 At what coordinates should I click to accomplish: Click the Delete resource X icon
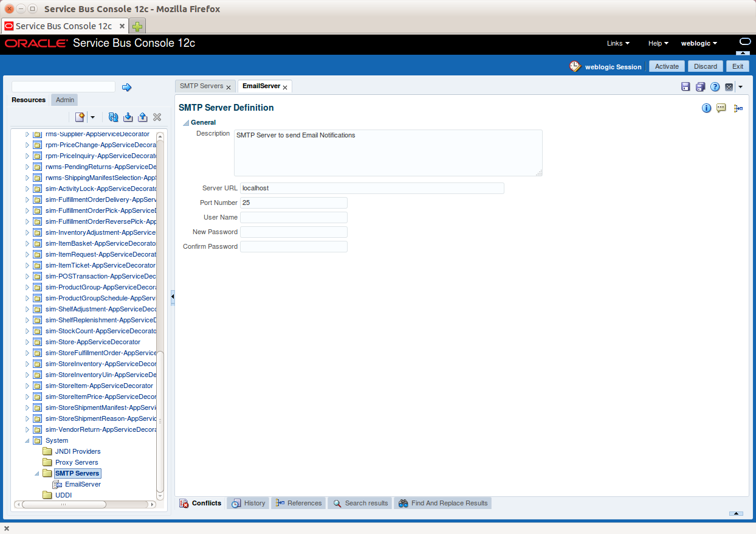pyautogui.click(x=157, y=117)
